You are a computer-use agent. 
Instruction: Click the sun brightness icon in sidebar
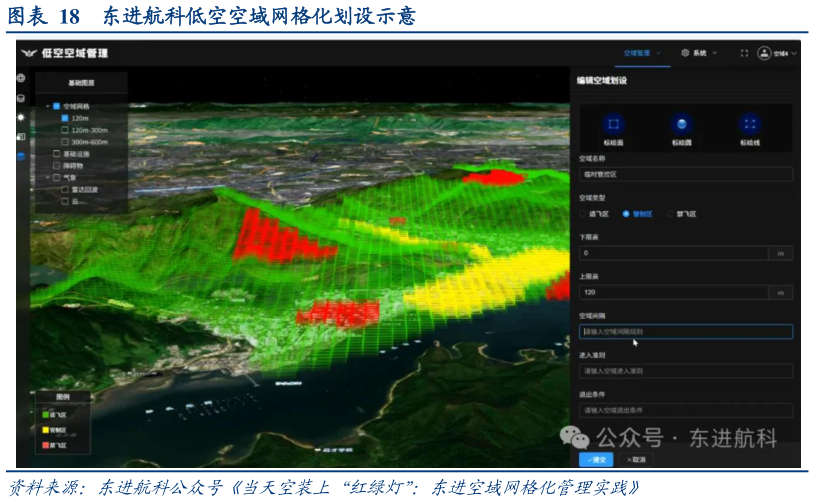pos(21,117)
